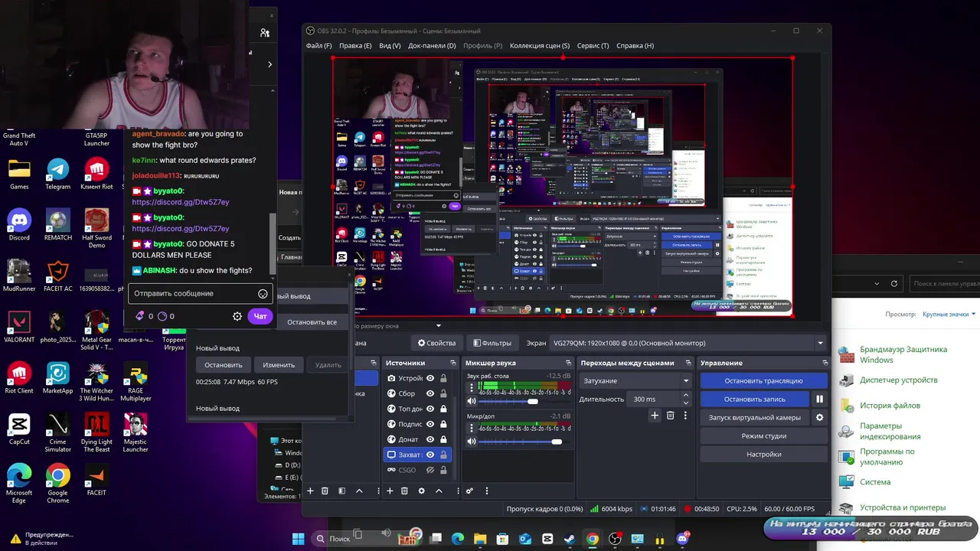
Task: Open Свойства of selected source
Action: (436, 343)
